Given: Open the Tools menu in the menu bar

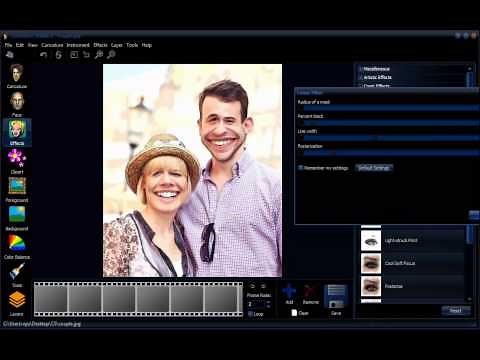Looking at the screenshot, I should (132, 45).
